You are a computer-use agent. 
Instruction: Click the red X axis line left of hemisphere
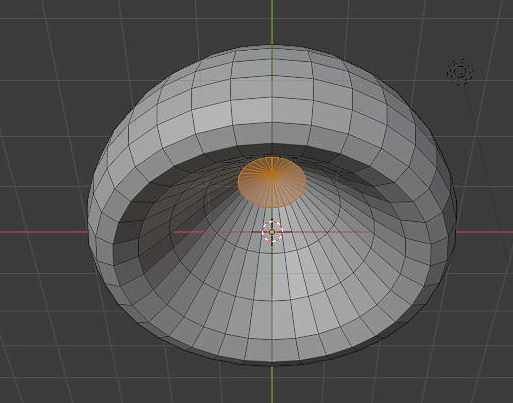tap(43, 232)
